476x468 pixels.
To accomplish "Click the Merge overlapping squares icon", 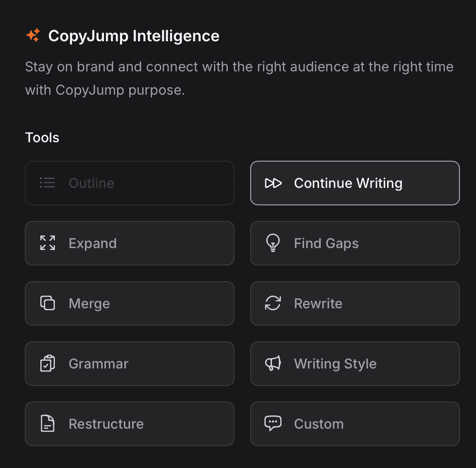I will 48,303.
